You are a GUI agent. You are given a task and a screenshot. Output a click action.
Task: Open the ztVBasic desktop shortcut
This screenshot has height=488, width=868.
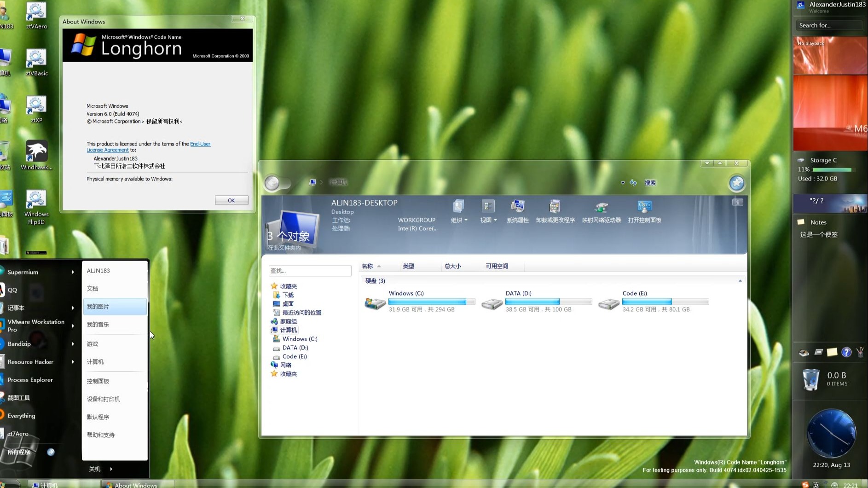click(36, 63)
